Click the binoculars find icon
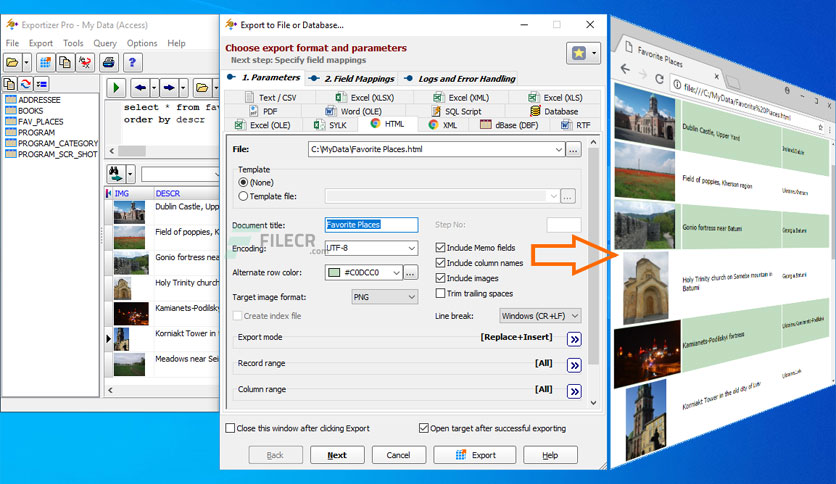836x484 pixels. tap(115, 173)
